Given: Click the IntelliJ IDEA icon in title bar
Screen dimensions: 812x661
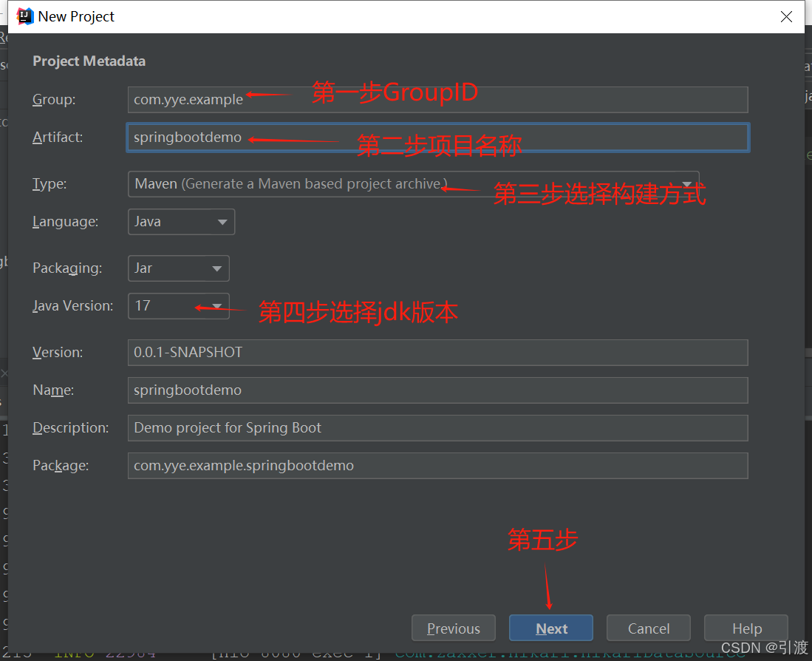Looking at the screenshot, I should (x=25, y=16).
